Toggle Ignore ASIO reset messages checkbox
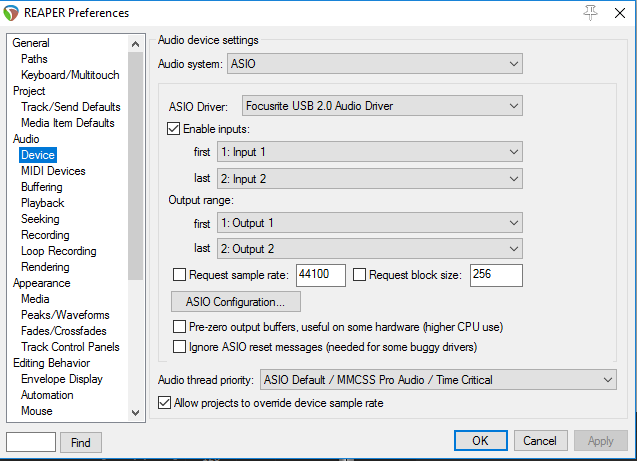 (x=179, y=347)
